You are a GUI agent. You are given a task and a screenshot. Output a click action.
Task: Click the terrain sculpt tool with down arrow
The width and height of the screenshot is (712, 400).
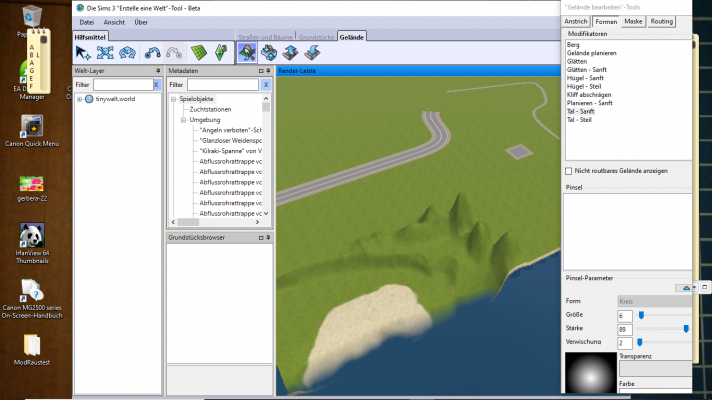pyautogui.click(x=269, y=53)
